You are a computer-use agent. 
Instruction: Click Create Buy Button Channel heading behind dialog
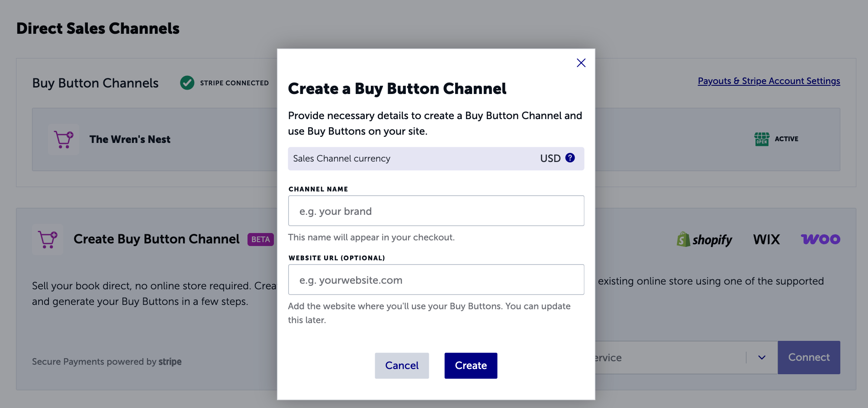click(x=156, y=239)
